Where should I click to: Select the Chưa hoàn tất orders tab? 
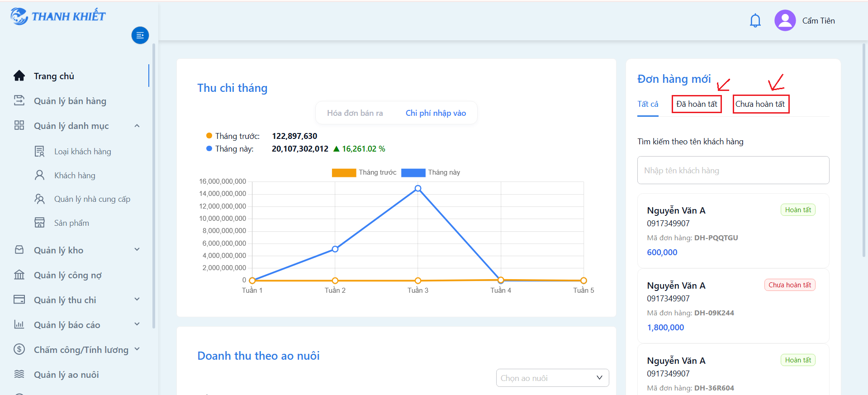click(760, 104)
